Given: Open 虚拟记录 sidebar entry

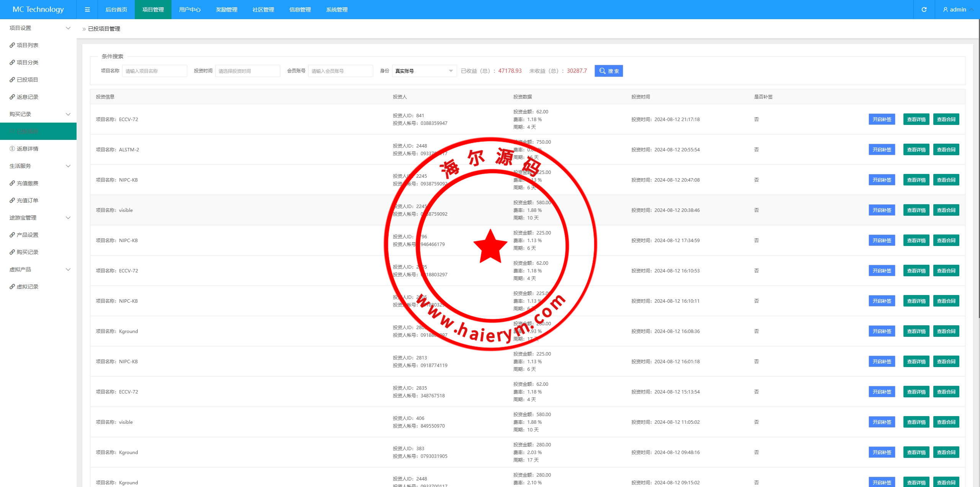Looking at the screenshot, I should pyautogui.click(x=27, y=287).
